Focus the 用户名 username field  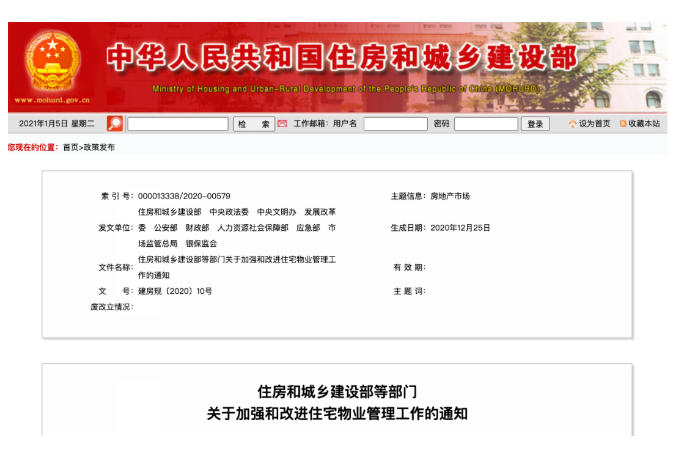pos(395,124)
